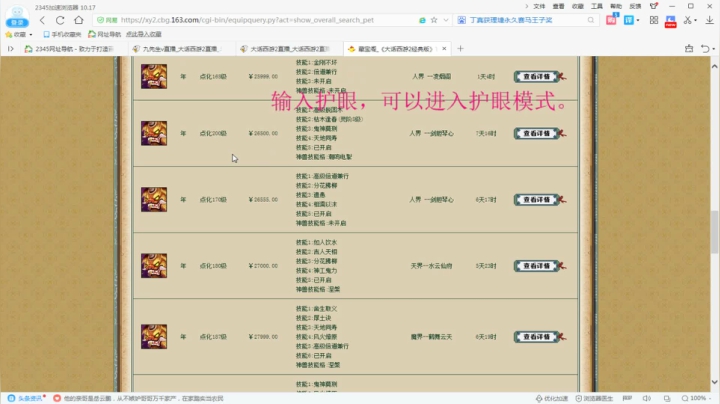Open a new tab with plus button
This screenshot has height=404, width=720.
pyautogui.click(x=461, y=49)
